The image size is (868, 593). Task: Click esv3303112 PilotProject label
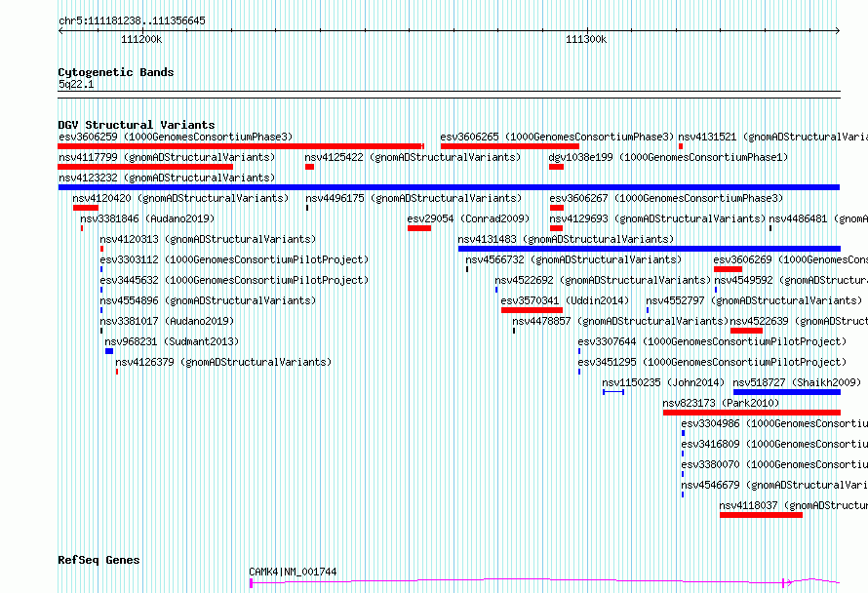pyautogui.click(x=234, y=259)
